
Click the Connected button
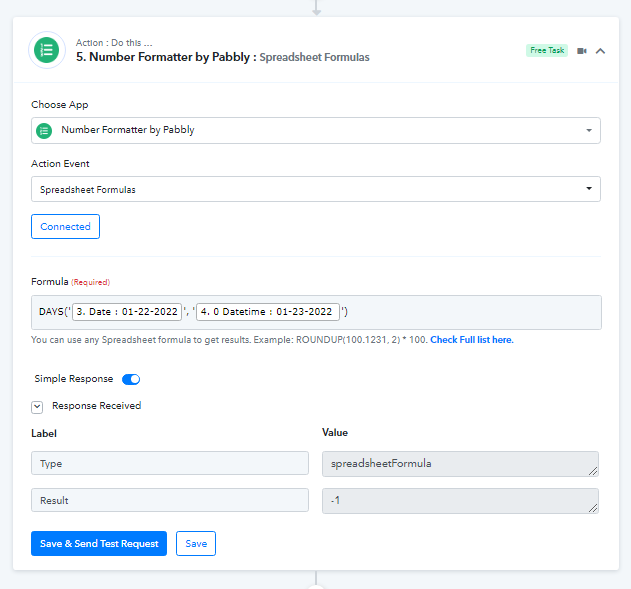pos(65,227)
